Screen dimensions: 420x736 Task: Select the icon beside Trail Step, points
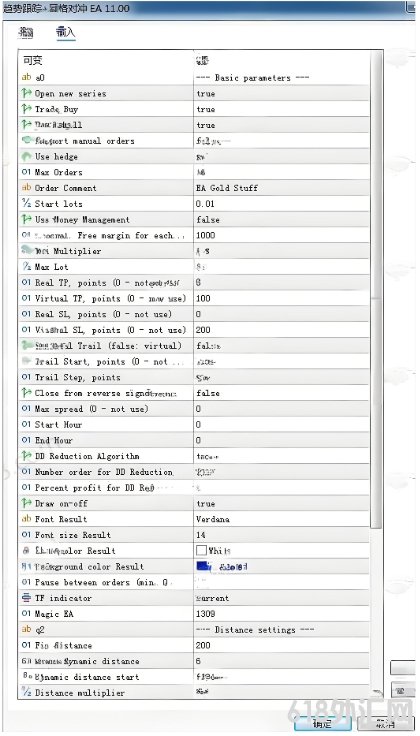(26, 377)
